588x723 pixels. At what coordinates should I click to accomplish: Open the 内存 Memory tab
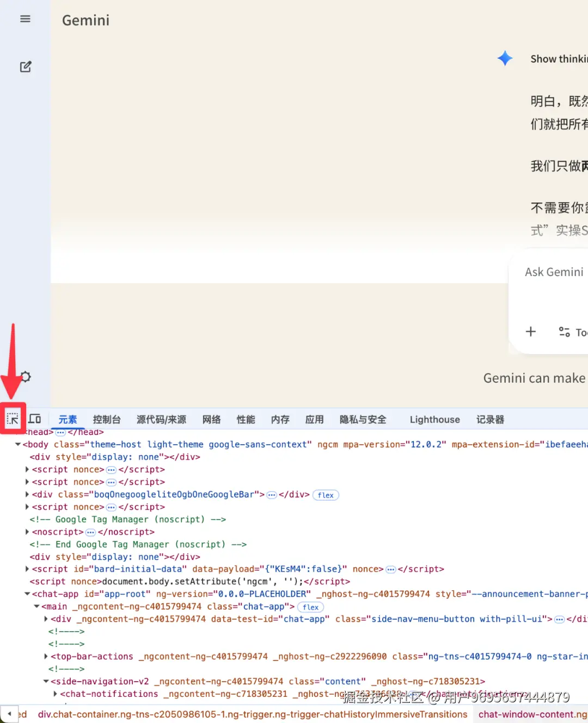point(280,419)
